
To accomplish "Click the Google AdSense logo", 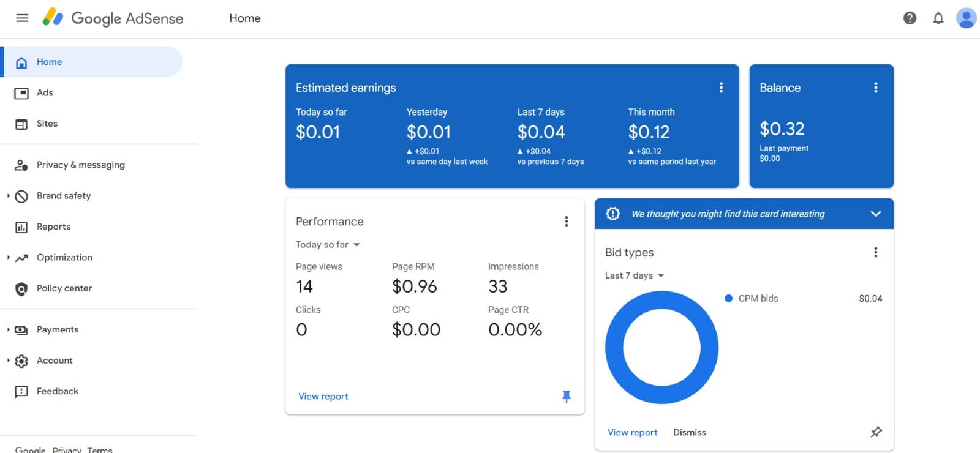I will pyautogui.click(x=113, y=18).
